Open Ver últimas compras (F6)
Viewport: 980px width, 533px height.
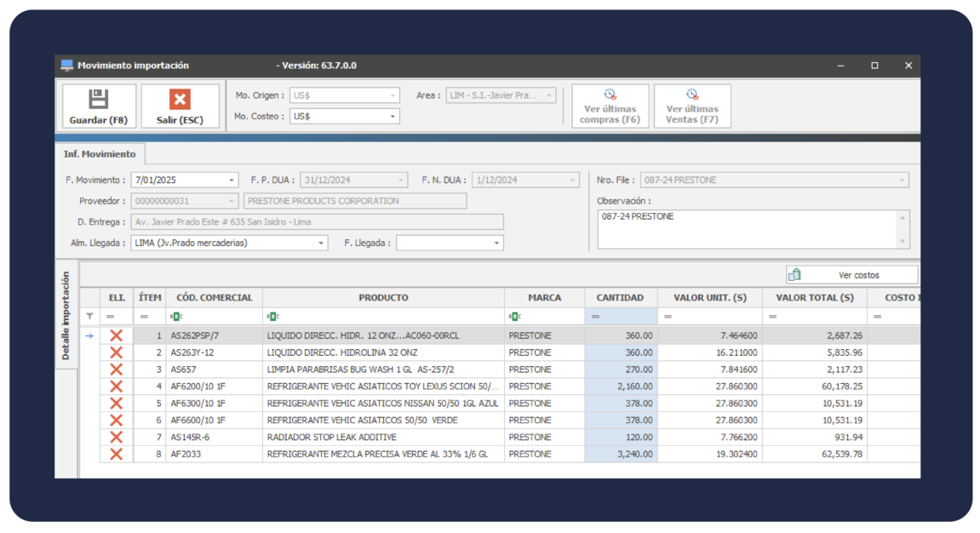[x=610, y=106]
